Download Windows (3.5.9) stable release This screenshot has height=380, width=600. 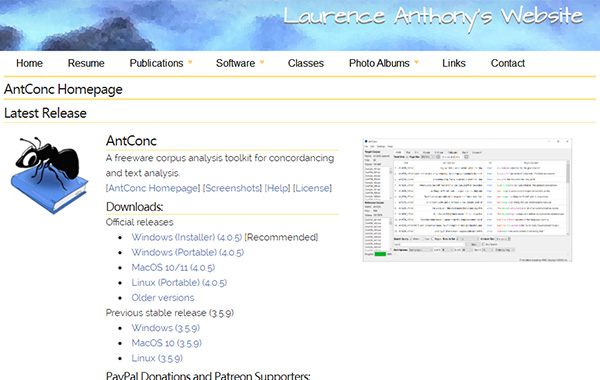pos(166,328)
